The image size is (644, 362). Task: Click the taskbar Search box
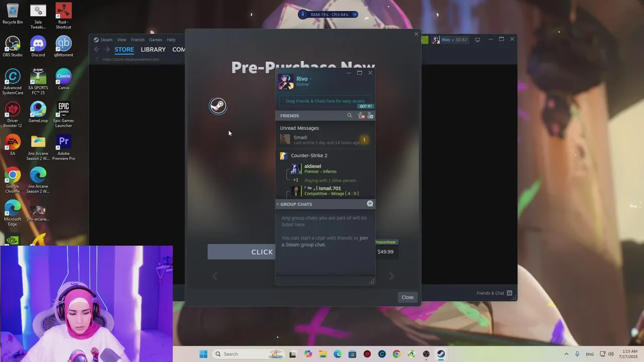[x=248, y=354]
